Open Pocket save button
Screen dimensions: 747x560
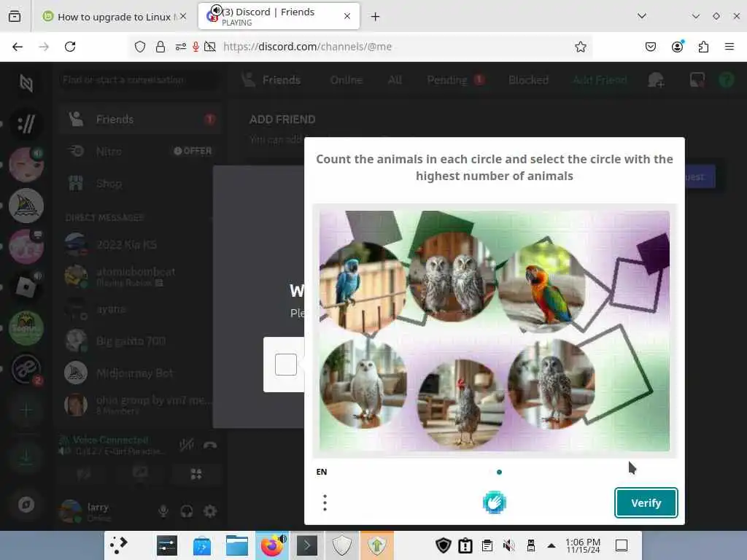point(650,47)
